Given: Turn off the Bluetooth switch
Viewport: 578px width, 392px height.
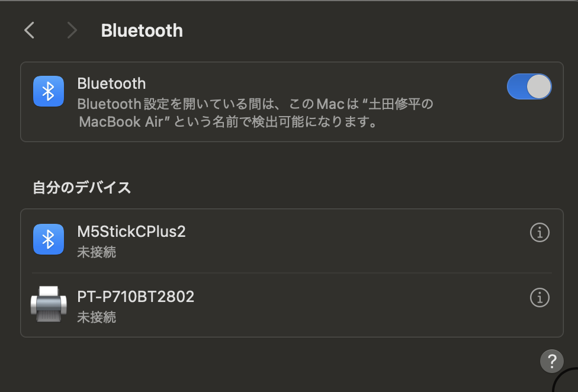Looking at the screenshot, I should coord(529,86).
